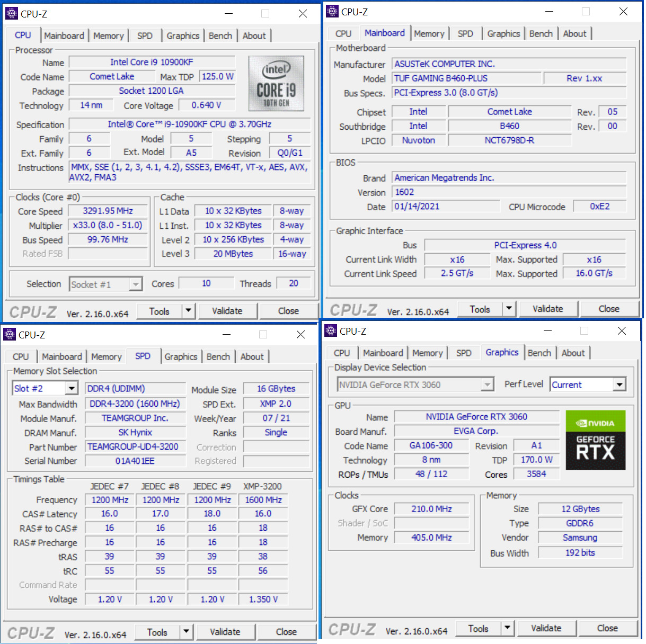The image size is (646, 644).
Task: Open the Perf Level Current dropdown
Action: point(620,384)
